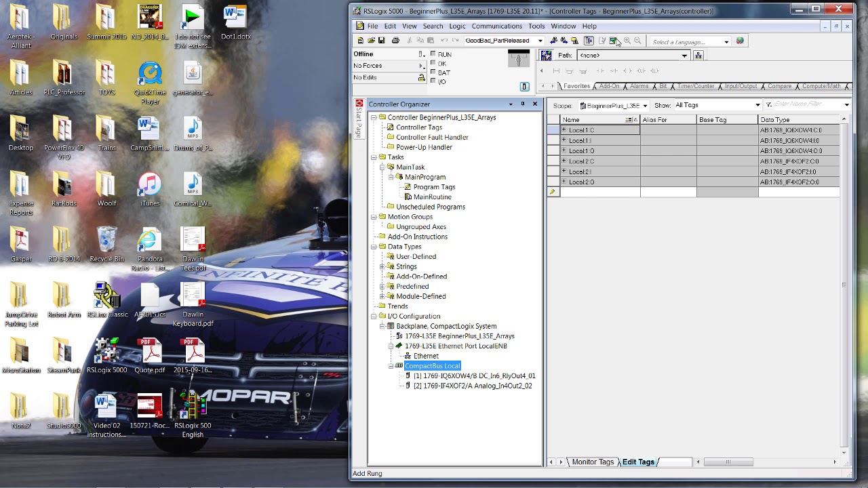
Task: Open the No Forces dropdown arrow
Action: (421, 66)
